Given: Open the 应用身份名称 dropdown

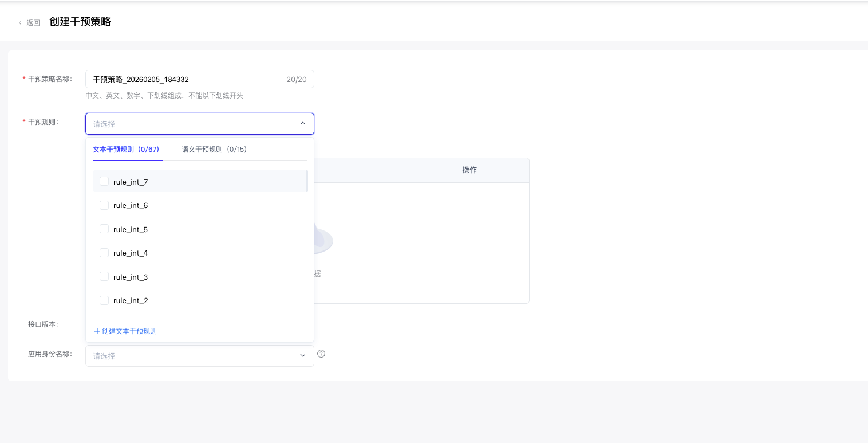Looking at the screenshot, I should [x=199, y=356].
